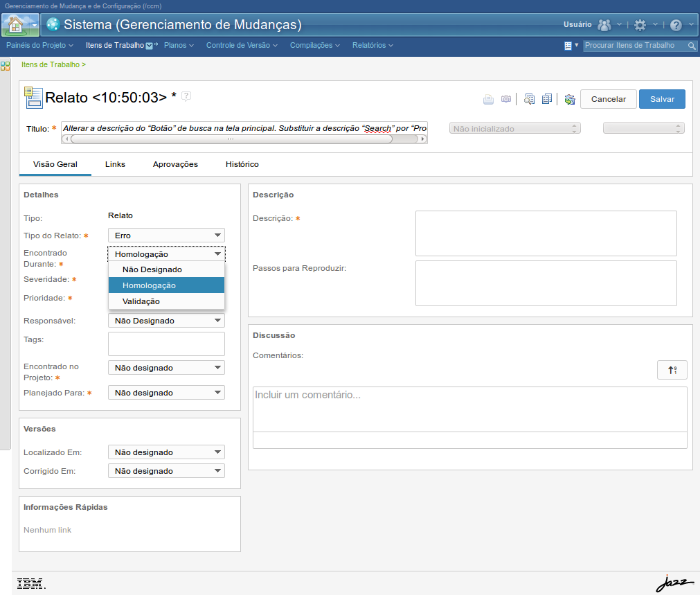Open the Compilações menu

315,46
